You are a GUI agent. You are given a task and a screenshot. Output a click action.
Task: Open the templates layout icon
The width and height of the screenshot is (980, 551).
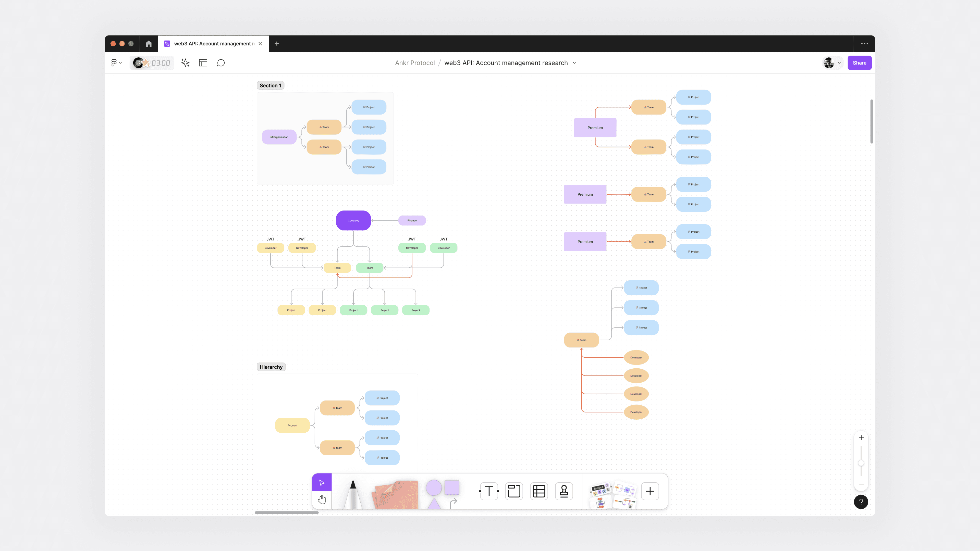tap(203, 63)
